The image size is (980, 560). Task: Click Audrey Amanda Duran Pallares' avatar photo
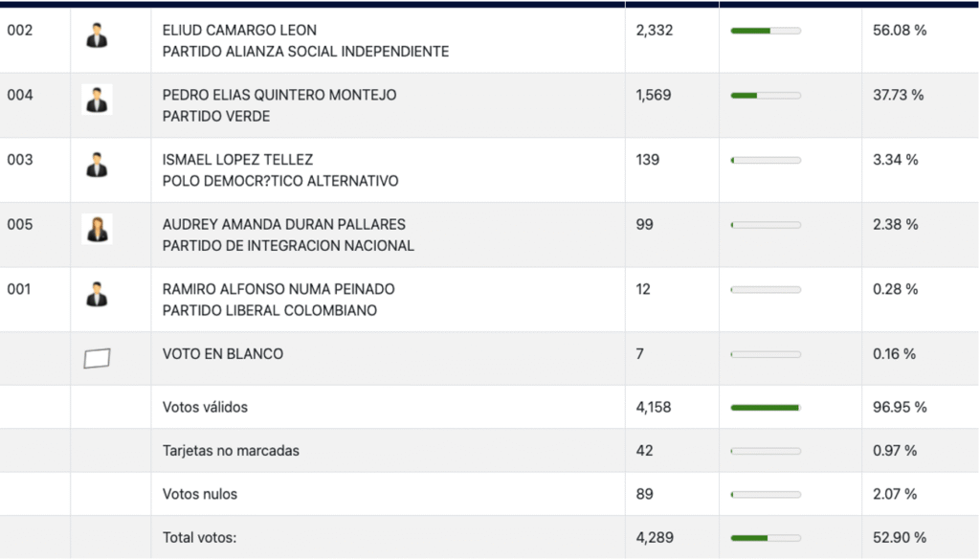(x=97, y=229)
